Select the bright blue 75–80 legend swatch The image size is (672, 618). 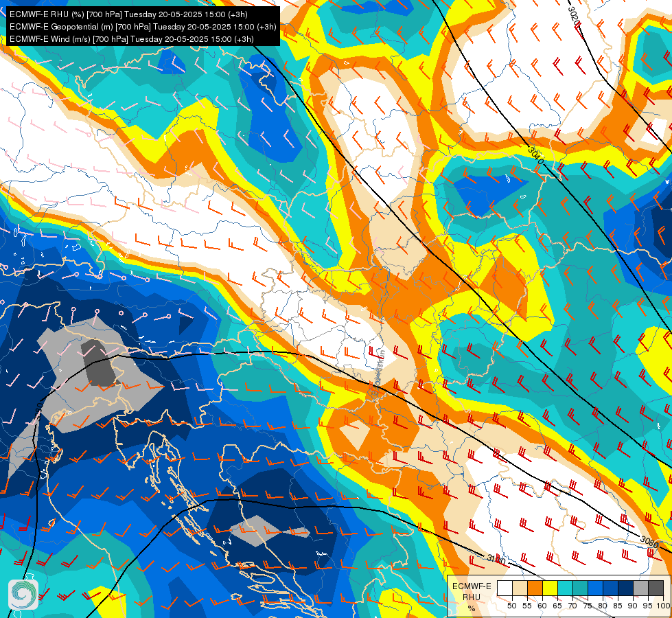tap(595, 588)
